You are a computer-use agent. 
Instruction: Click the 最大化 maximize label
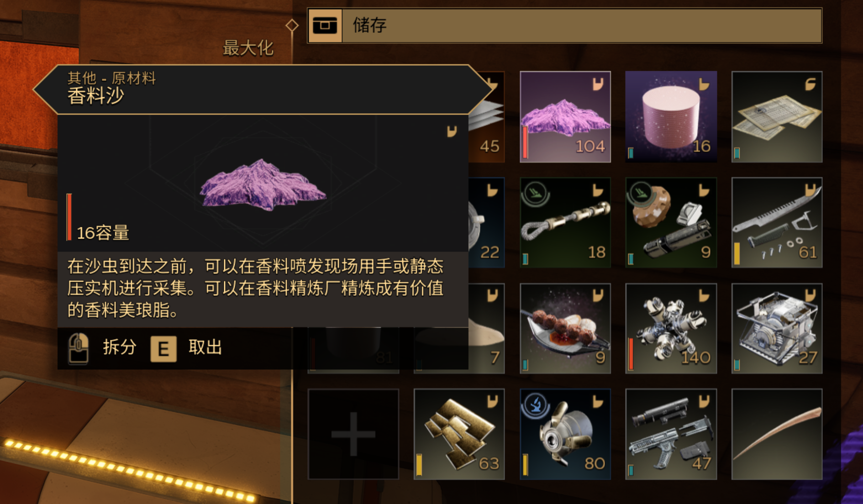(x=248, y=48)
